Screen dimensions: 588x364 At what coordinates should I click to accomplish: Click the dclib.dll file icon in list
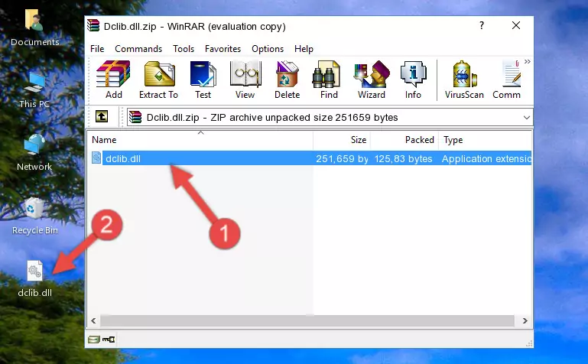[x=96, y=158]
